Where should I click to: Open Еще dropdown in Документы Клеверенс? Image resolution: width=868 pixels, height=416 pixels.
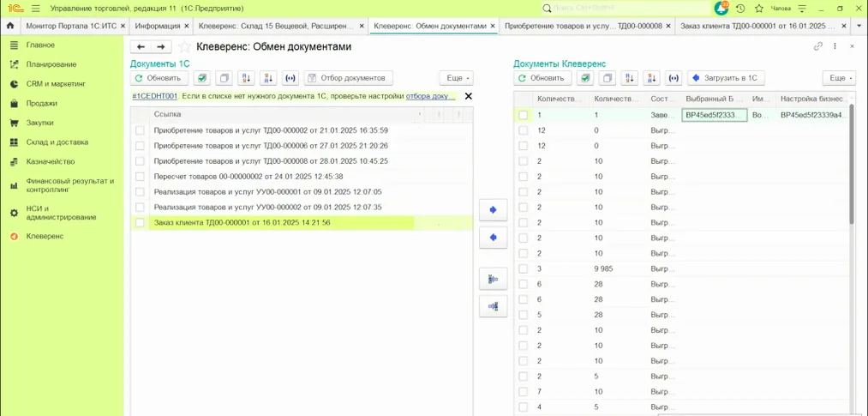click(x=839, y=78)
